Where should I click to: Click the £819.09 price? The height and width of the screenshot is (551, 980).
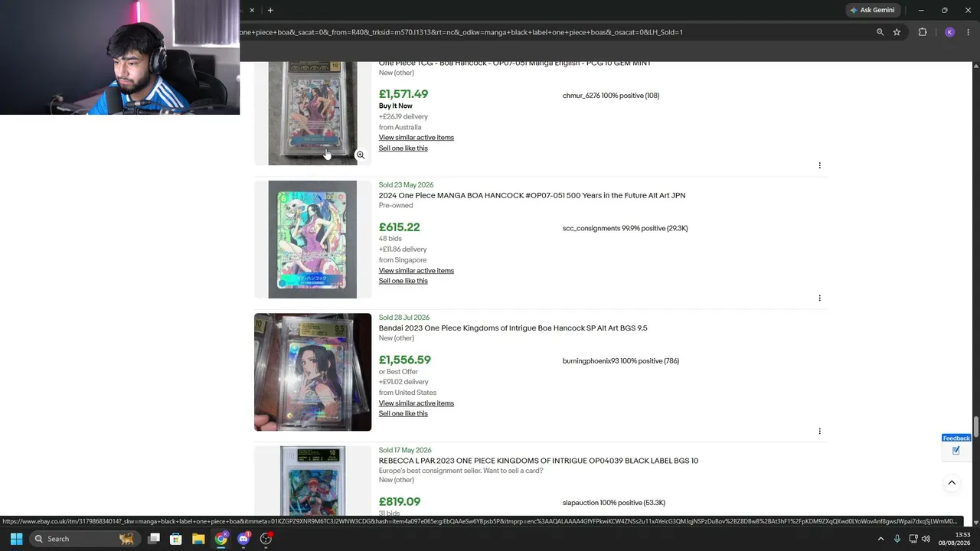(x=400, y=502)
